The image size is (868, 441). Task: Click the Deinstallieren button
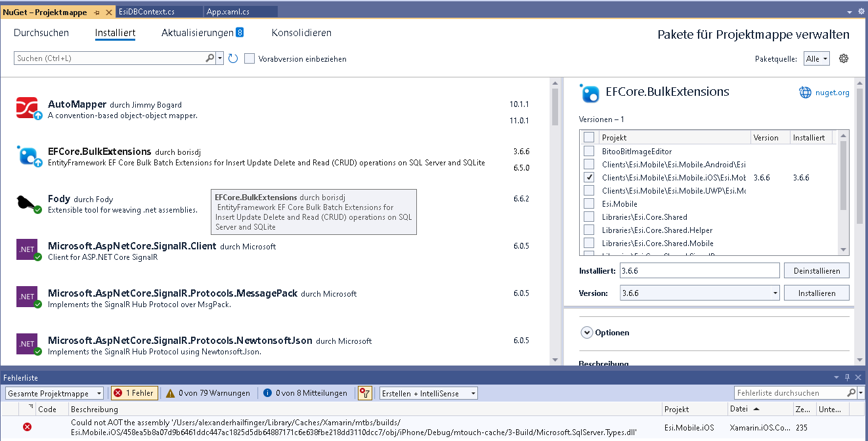click(816, 270)
